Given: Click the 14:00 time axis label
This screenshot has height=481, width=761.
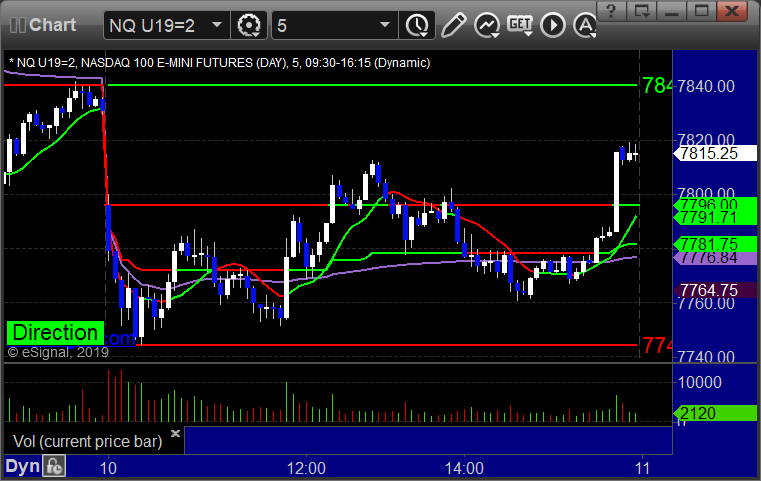Looking at the screenshot, I should pos(464,468).
